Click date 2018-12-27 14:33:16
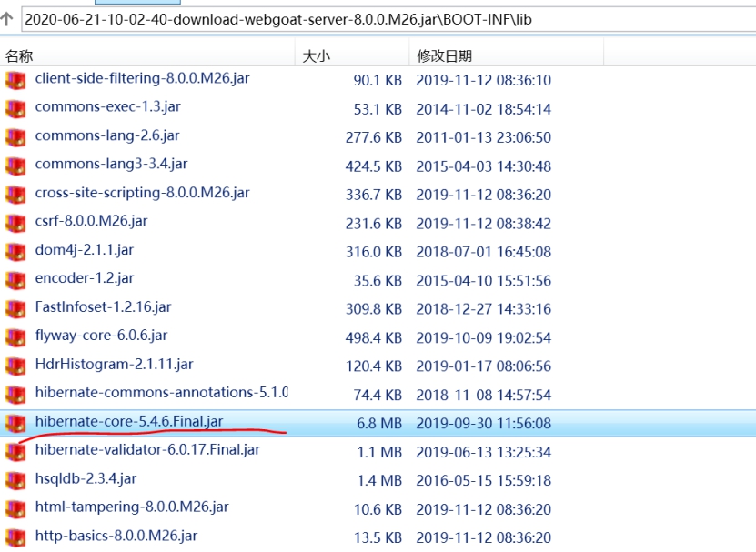Viewport: 756px width, 552px height. pos(484,309)
